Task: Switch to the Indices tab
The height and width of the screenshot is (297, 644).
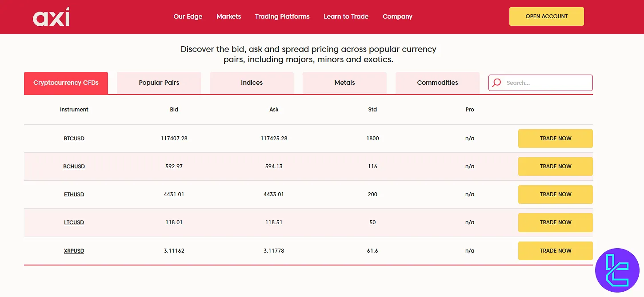Action: pyautogui.click(x=252, y=83)
